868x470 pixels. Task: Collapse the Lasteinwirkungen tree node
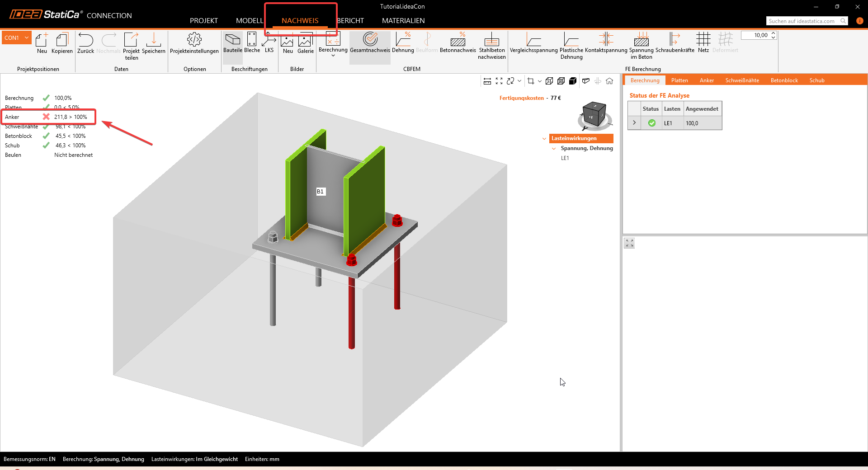tap(544, 139)
